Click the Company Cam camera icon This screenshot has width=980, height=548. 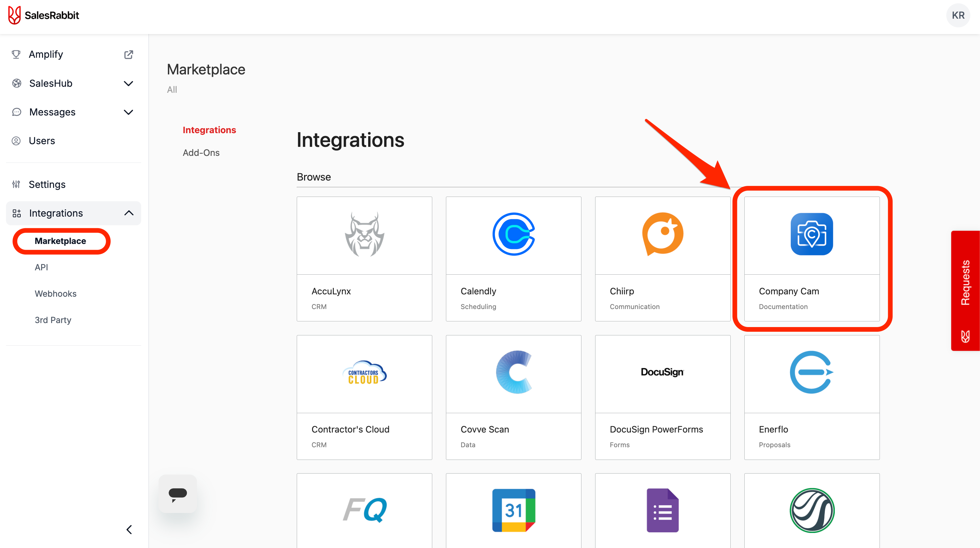pyautogui.click(x=811, y=234)
